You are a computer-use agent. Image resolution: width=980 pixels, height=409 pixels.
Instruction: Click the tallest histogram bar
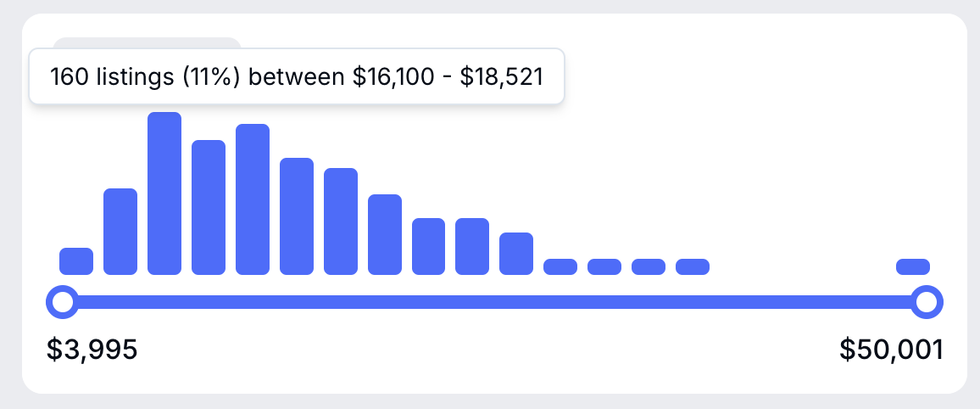(164, 193)
